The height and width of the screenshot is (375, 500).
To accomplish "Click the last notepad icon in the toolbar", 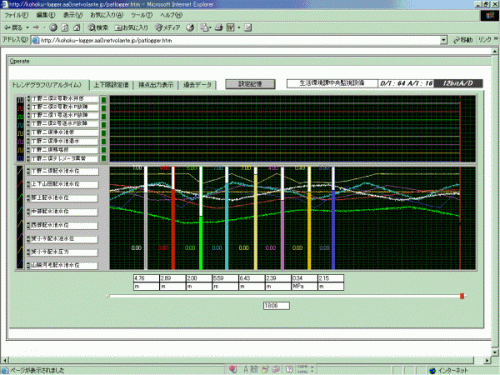I will [x=248, y=28].
